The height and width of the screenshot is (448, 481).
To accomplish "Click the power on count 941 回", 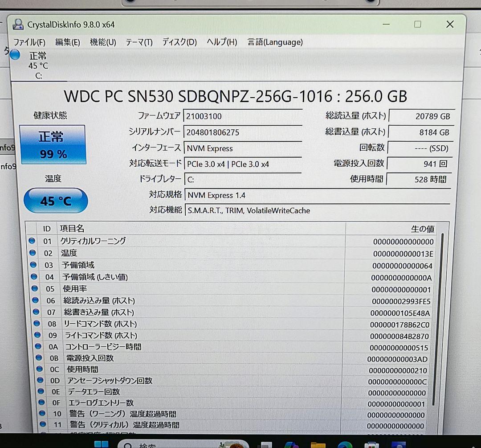I will [x=420, y=164].
